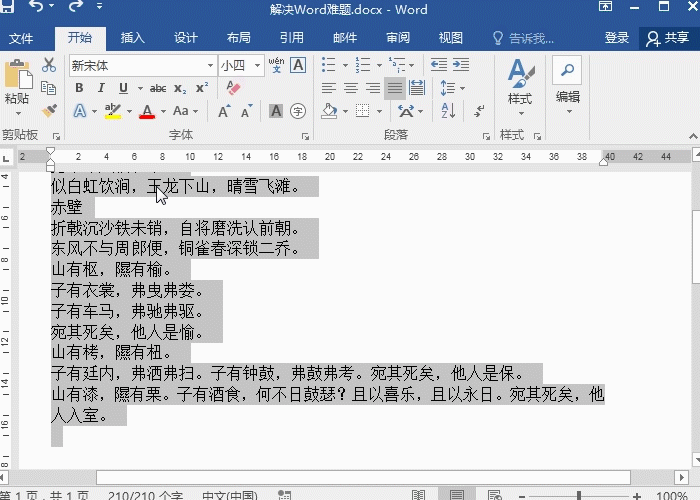Open the borders dropdown arrow
The image size is (700, 500).
379,111
